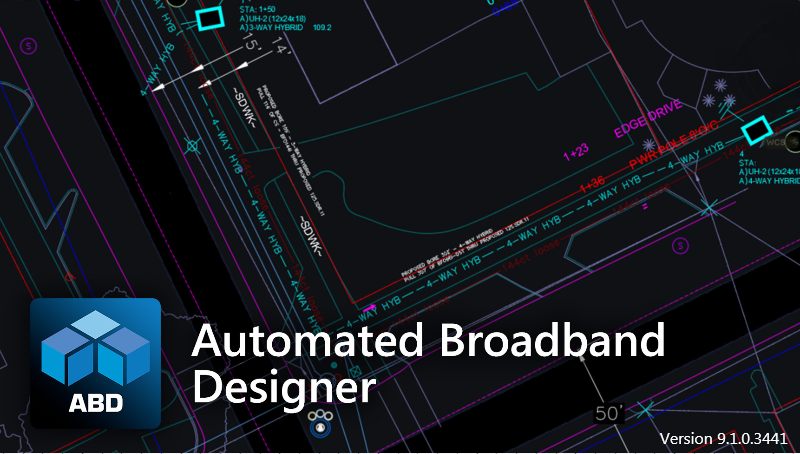Click the 50' dimension label
The height and width of the screenshot is (454, 800).
tap(608, 413)
